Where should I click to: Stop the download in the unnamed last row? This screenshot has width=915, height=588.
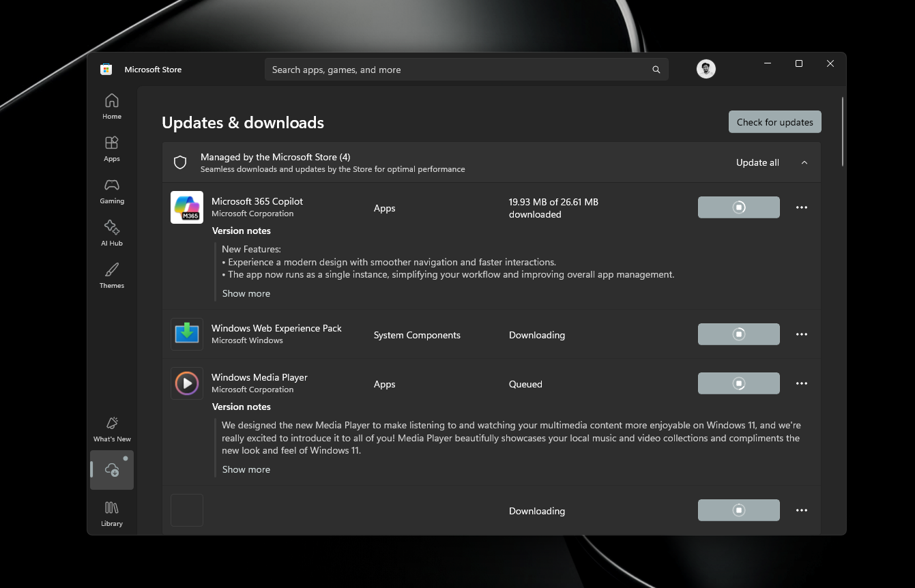[739, 510]
